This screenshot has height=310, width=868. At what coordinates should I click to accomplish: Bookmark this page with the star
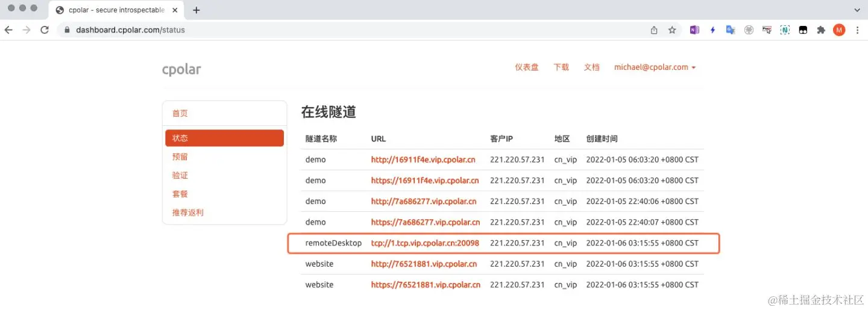(672, 30)
